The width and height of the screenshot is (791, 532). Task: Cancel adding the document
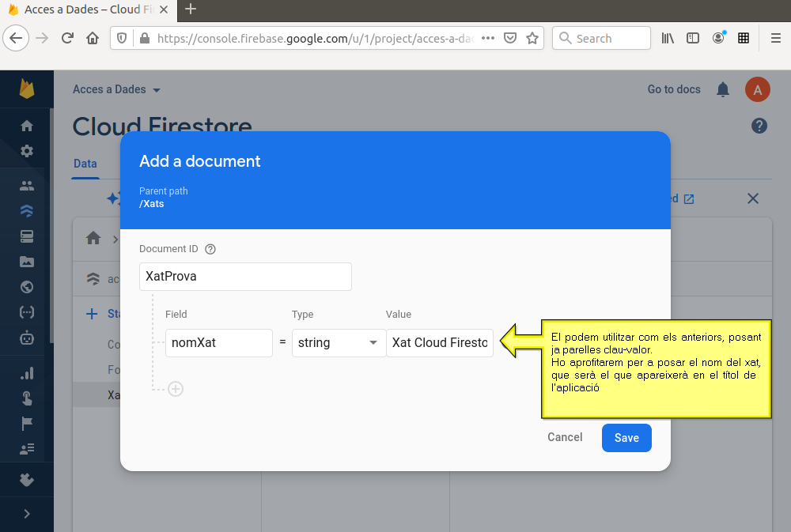[565, 437]
